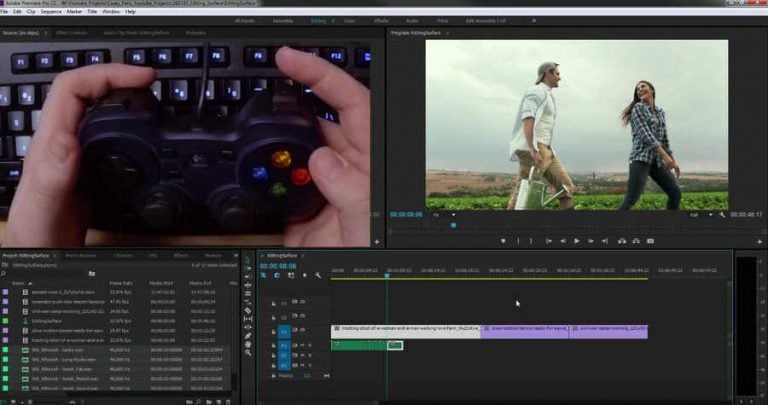Click the bin icon beside project search

click(92, 274)
